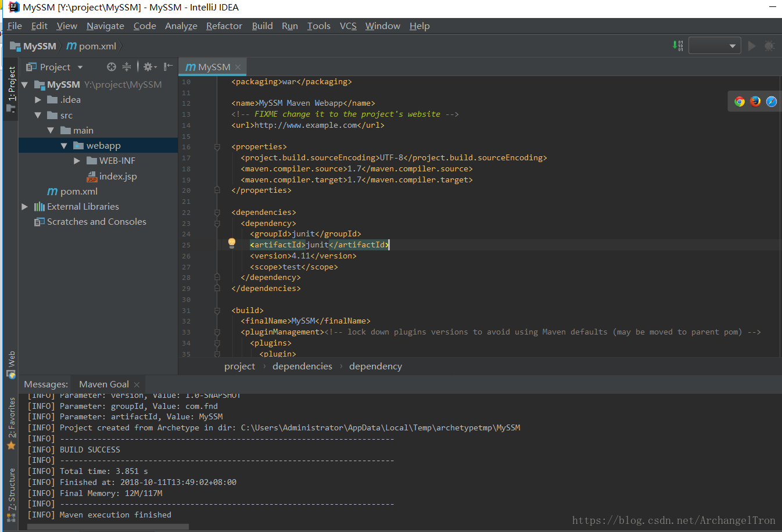Open the Analyze menu

tap(181, 26)
